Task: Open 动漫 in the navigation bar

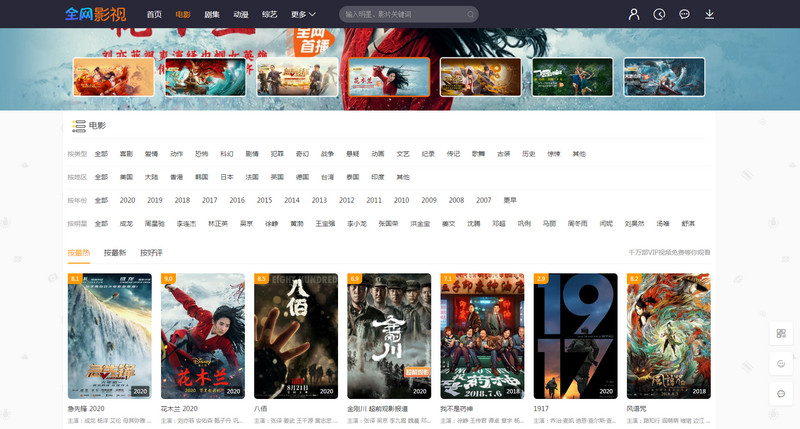Action: pos(241,14)
